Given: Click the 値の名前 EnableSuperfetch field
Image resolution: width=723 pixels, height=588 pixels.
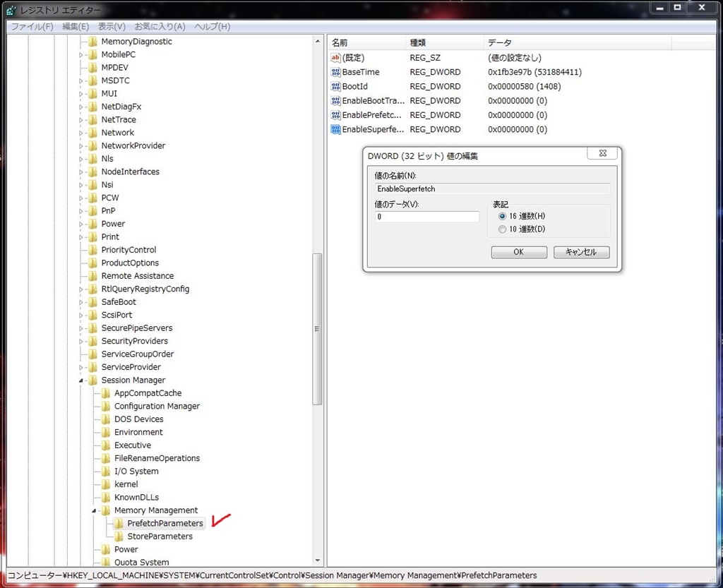Looking at the screenshot, I should [492, 188].
